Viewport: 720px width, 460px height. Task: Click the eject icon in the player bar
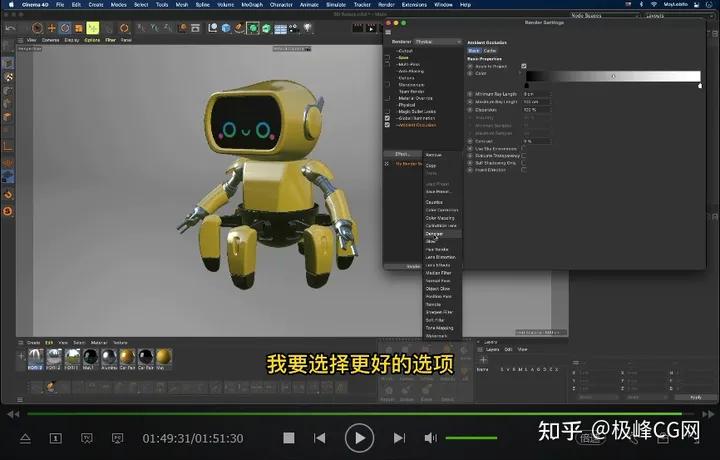coord(25,438)
